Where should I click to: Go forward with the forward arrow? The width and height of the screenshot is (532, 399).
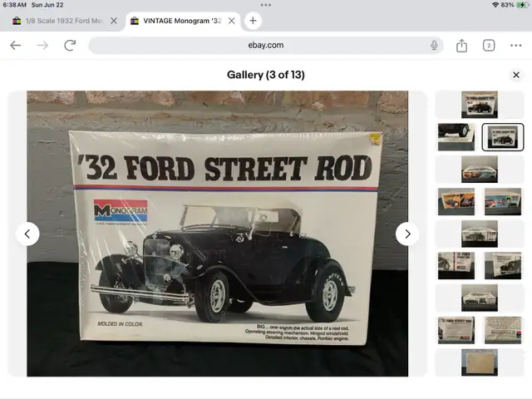[x=42, y=45]
